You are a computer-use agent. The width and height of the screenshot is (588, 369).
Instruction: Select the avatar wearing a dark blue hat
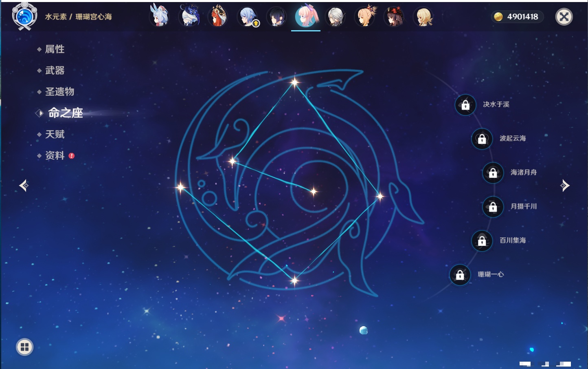189,16
